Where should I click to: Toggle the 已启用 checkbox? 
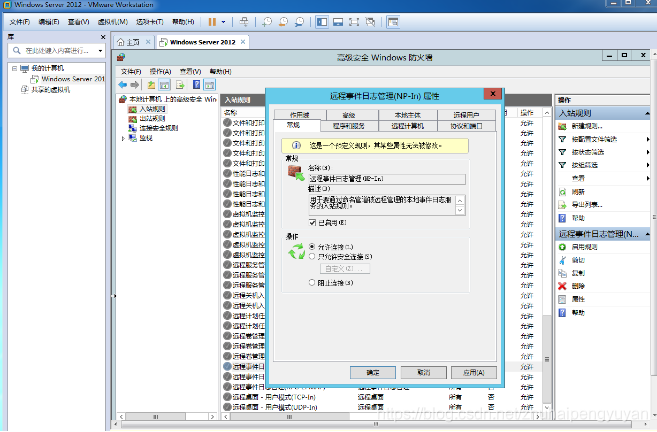point(312,222)
